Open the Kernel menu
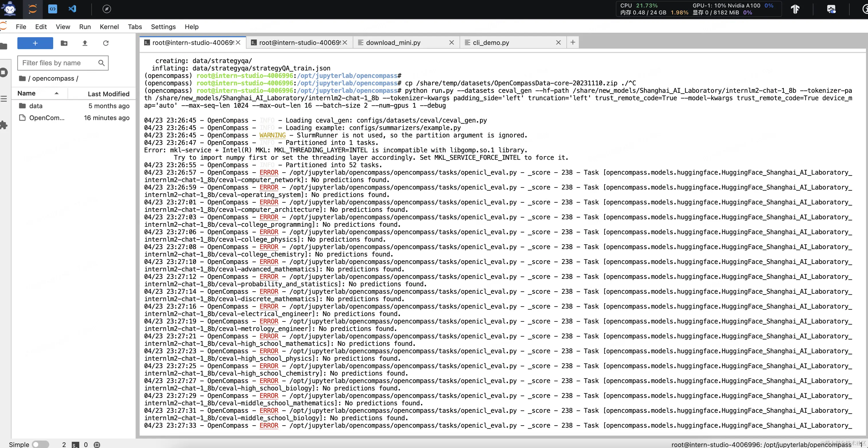The height and width of the screenshot is (448, 868). 109,27
